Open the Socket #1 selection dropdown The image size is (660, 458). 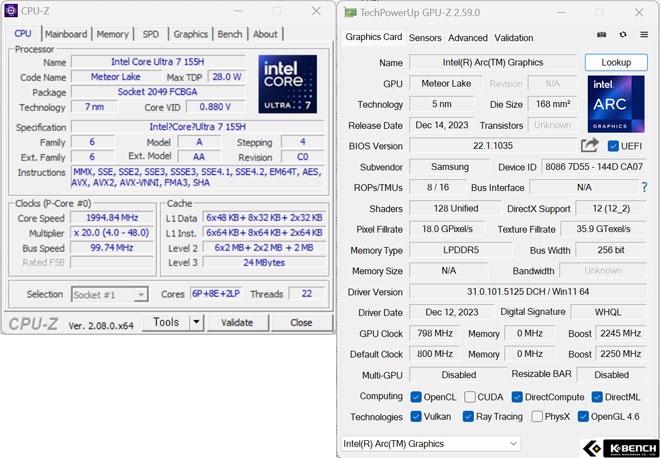tap(109, 295)
